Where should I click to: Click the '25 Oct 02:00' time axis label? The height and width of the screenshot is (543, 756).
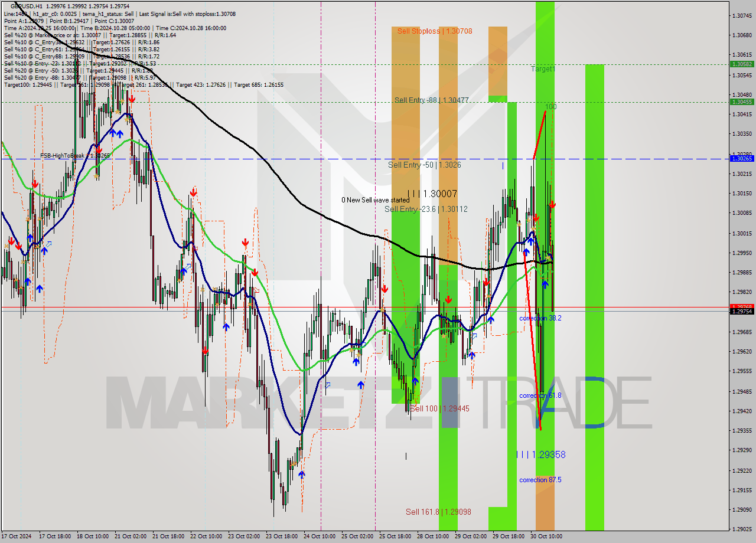(357, 537)
